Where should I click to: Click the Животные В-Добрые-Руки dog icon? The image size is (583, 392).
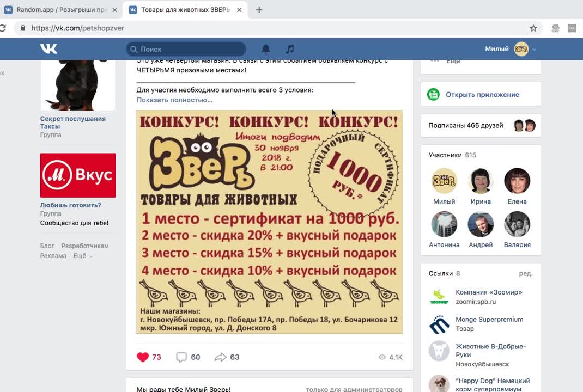tap(439, 351)
